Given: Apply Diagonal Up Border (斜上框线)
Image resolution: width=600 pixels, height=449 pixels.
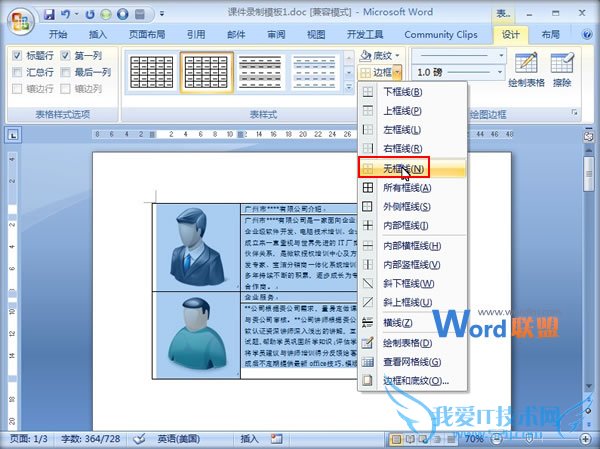Looking at the screenshot, I should pos(412,302).
